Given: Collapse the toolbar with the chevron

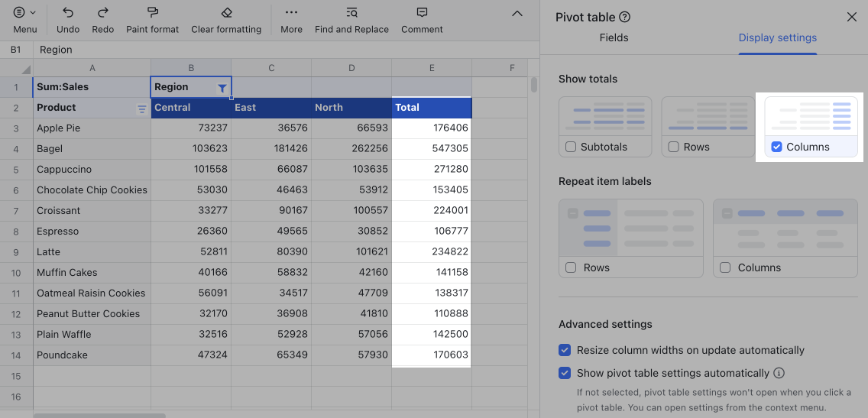Looking at the screenshot, I should coord(517,14).
